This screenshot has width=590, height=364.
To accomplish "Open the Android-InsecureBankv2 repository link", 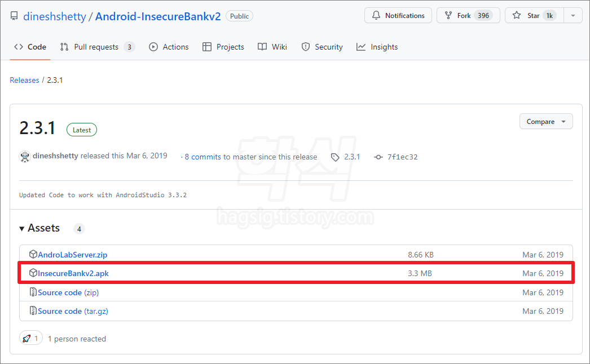I will click(x=158, y=16).
